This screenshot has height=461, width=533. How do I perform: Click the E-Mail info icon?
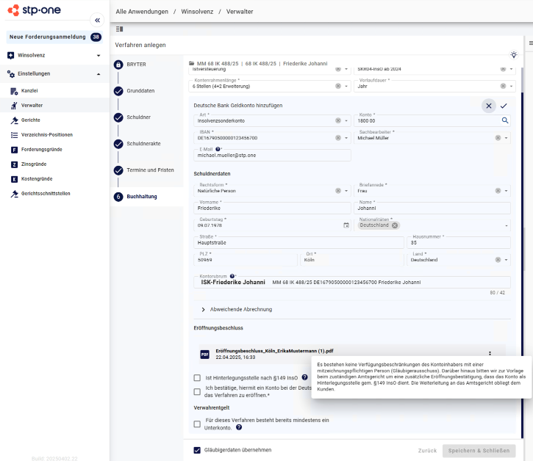click(x=218, y=149)
